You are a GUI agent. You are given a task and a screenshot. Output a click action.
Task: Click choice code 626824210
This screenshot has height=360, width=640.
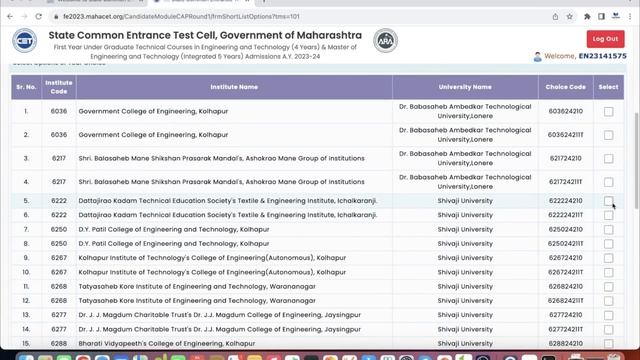pos(565,287)
